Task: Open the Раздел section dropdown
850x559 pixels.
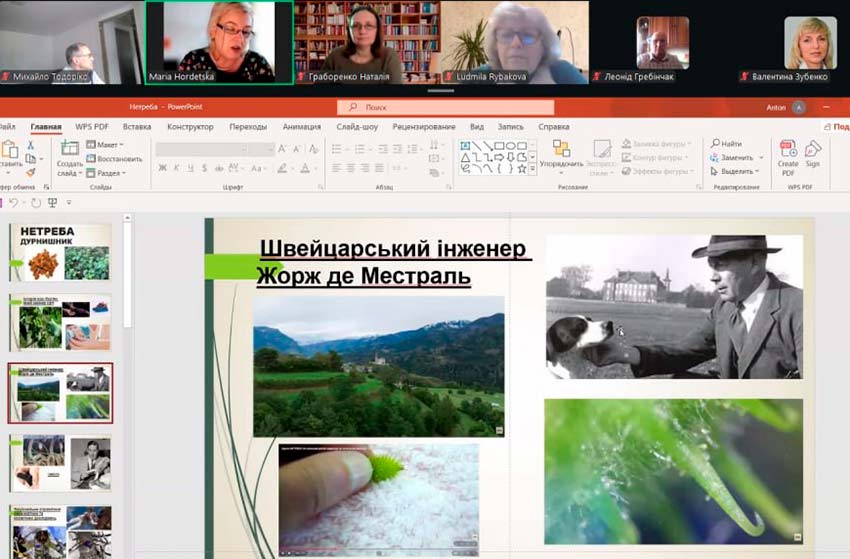Action: [x=108, y=172]
